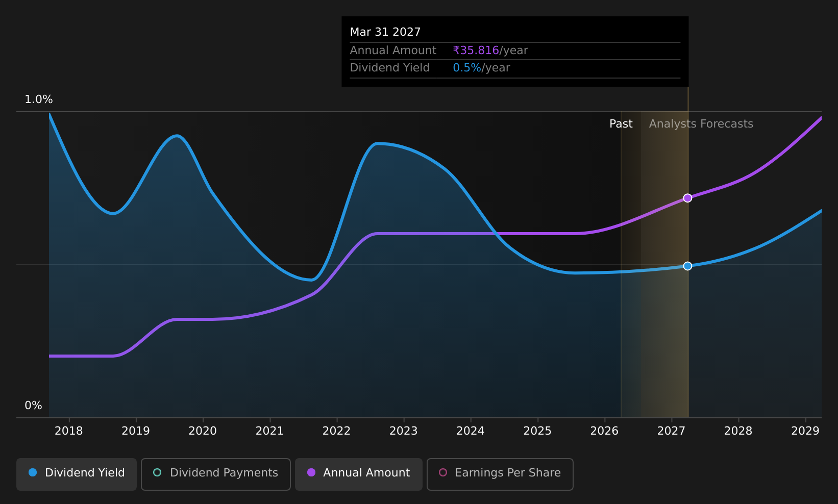Click the 2019 x-axis label

136,431
